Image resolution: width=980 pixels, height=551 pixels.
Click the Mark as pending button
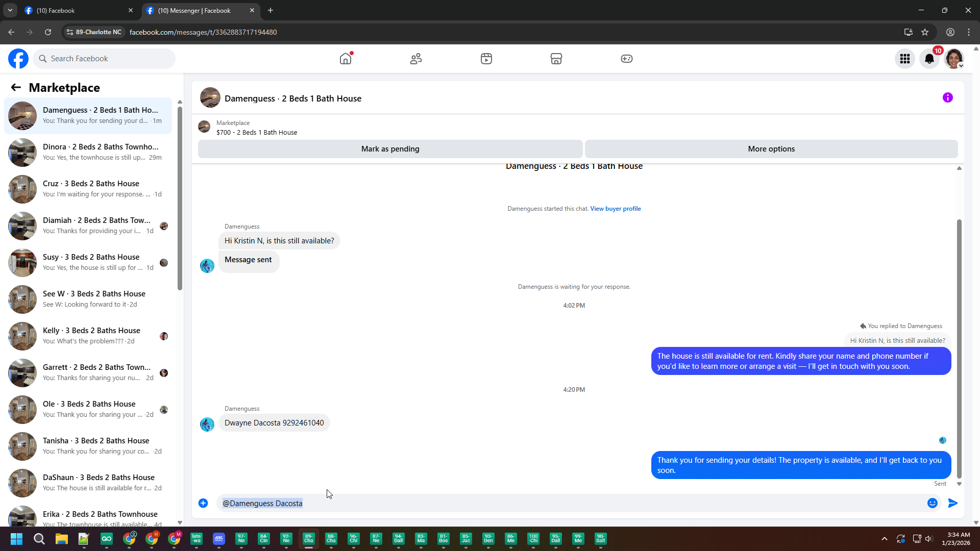tap(390, 149)
